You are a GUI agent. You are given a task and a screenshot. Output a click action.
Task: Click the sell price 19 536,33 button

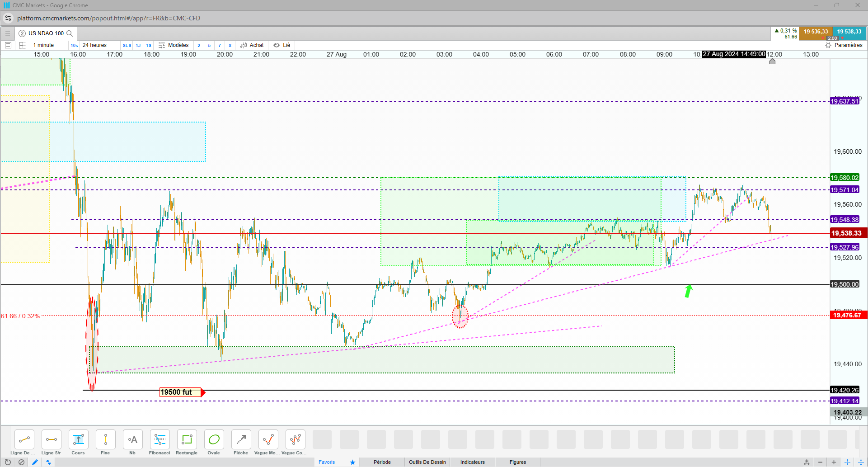tap(816, 33)
